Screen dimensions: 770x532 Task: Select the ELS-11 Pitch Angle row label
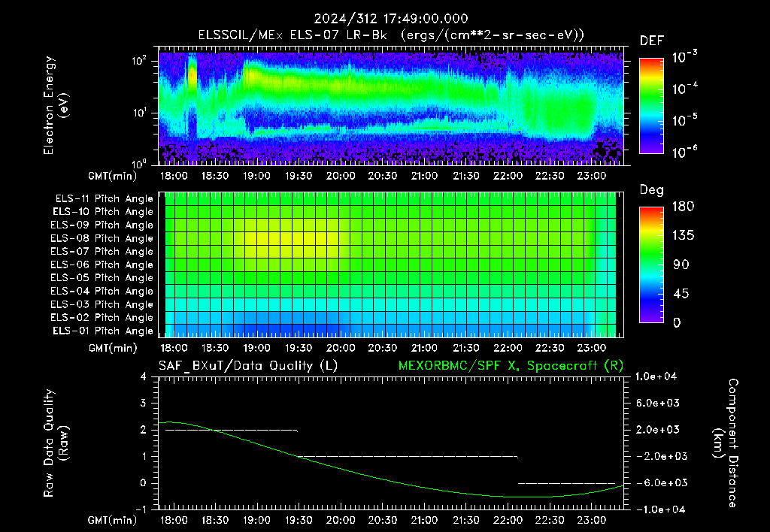click(104, 199)
